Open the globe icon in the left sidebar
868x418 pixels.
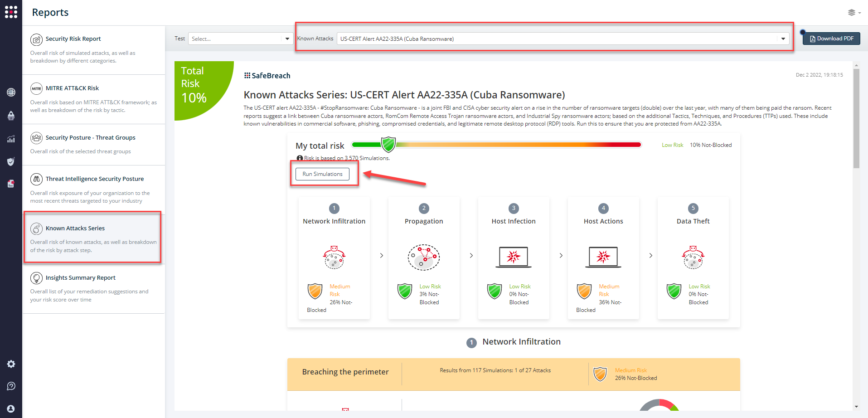tap(11, 92)
